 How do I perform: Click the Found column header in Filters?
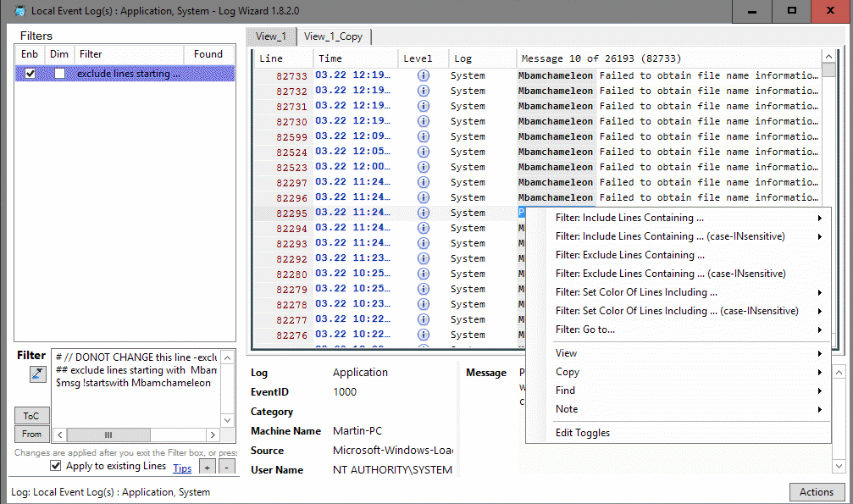click(208, 54)
